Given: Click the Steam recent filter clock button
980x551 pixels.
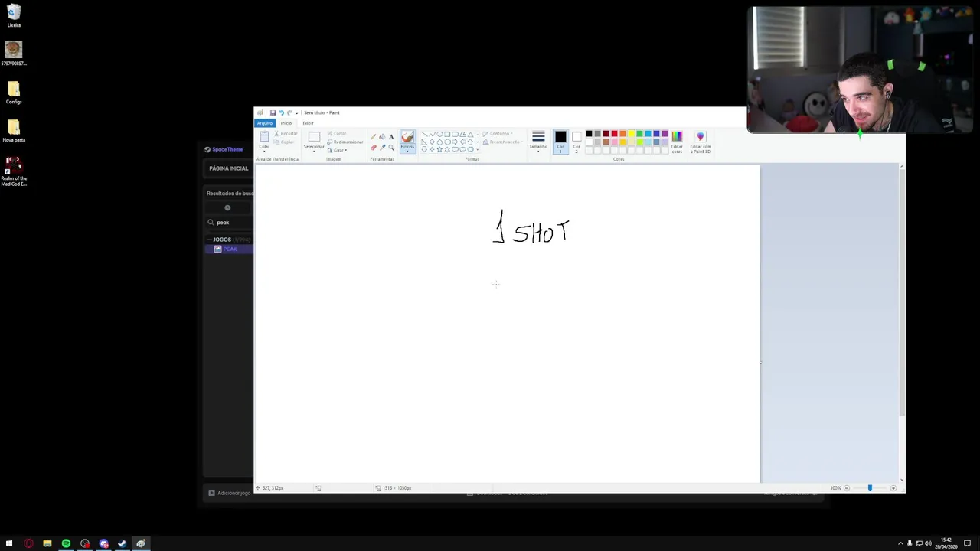Looking at the screenshot, I should click(227, 207).
